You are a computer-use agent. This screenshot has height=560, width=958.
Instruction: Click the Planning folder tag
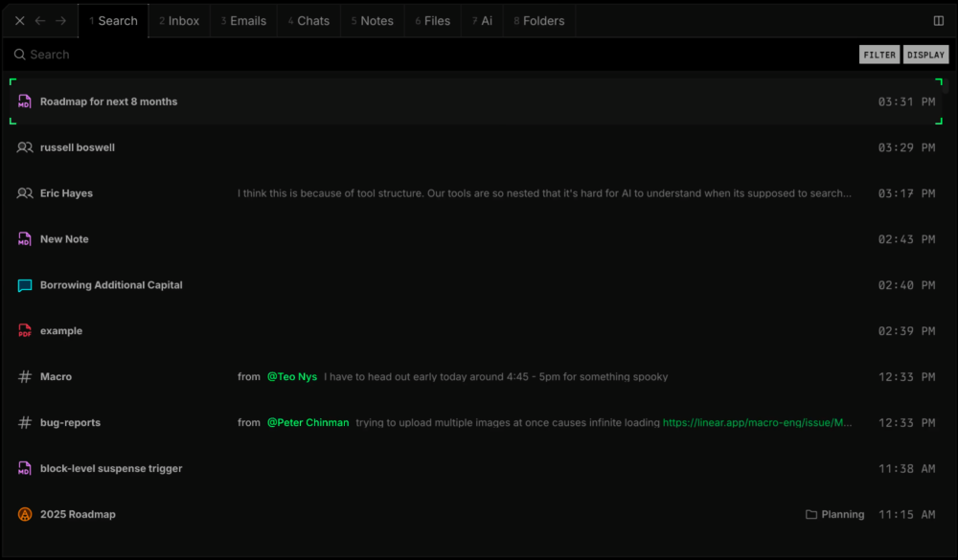(834, 515)
